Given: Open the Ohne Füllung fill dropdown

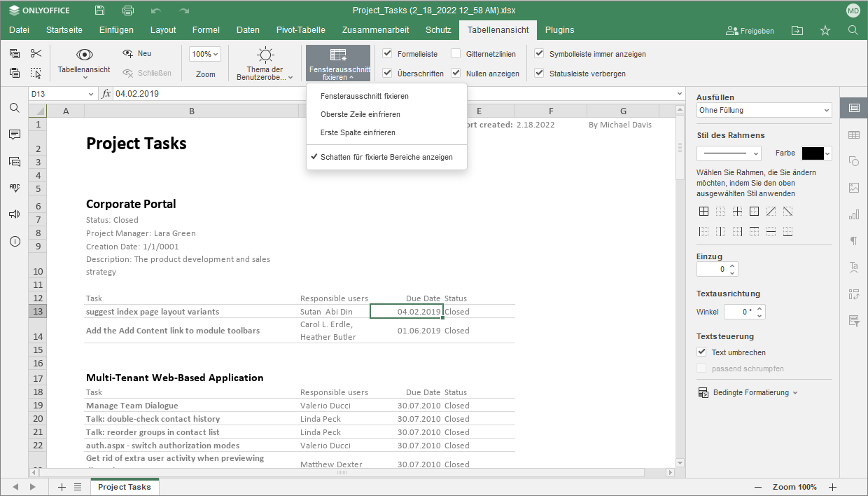Looking at the screenshot, I should pyautogui.click(x=764, y=110).
